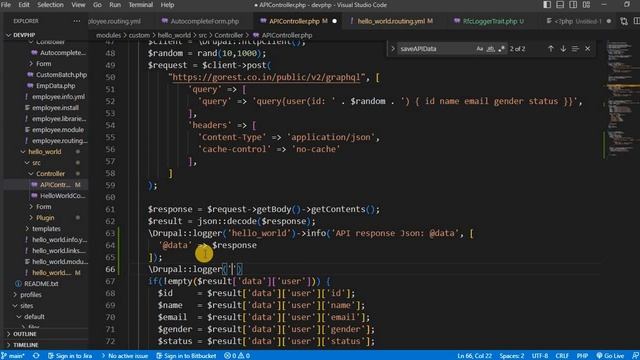This screenshot has height=360, width=640.
Task: Open CustomBatch.php file
Action: coord(61,75)
